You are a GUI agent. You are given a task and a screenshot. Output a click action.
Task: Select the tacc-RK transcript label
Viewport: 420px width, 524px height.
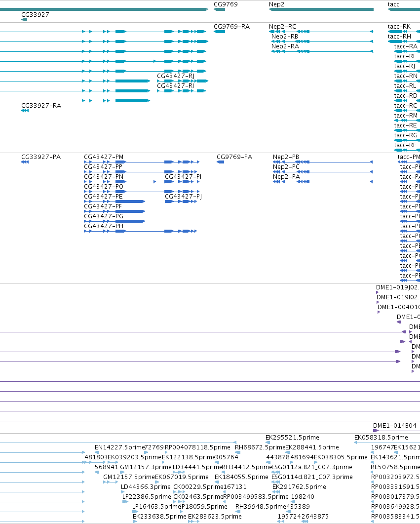[399, 26]
